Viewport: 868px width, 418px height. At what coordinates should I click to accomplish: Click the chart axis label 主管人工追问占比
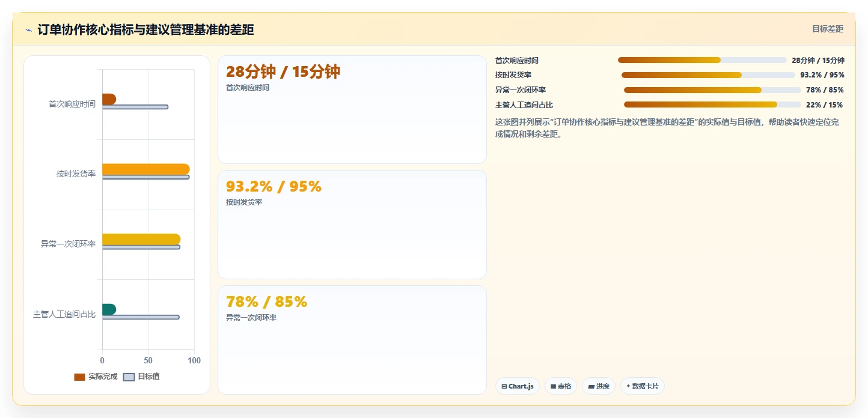pos(64,314)
